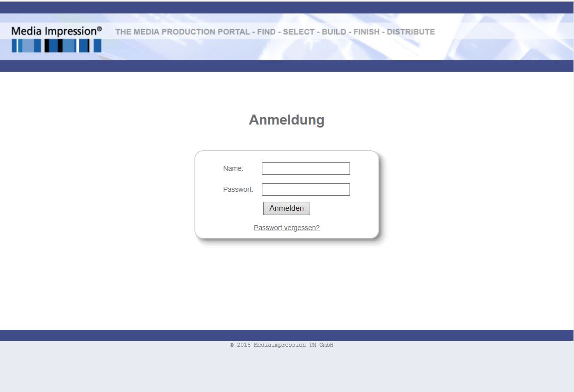Click the word BUILD in header tagline
This screenshot has height=392, width=574.
coord(334,32)
